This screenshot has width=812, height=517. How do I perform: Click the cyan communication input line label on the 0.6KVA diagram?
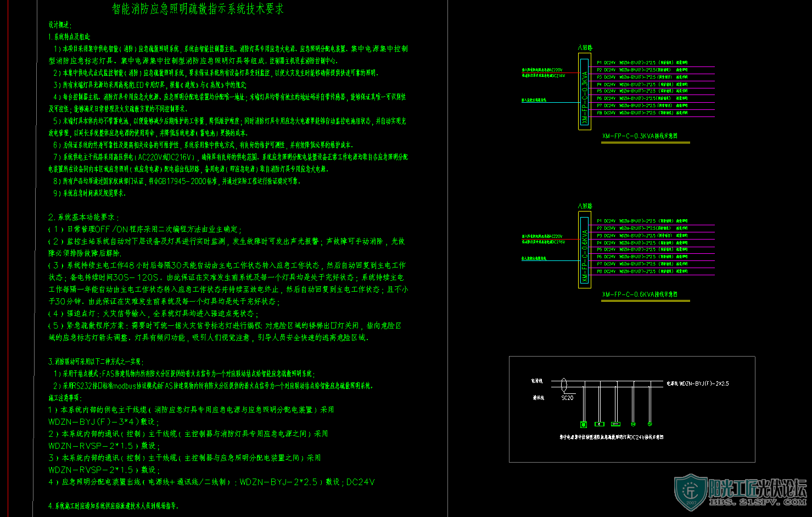[x=534, y=258]
